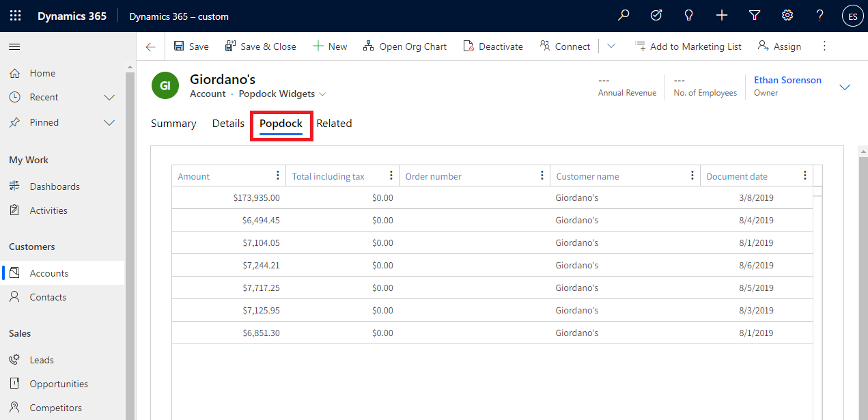Viewport: 868px width, 420px height.
Task: Select the $173,935.00 amount cell
Action: click(229, 198)
